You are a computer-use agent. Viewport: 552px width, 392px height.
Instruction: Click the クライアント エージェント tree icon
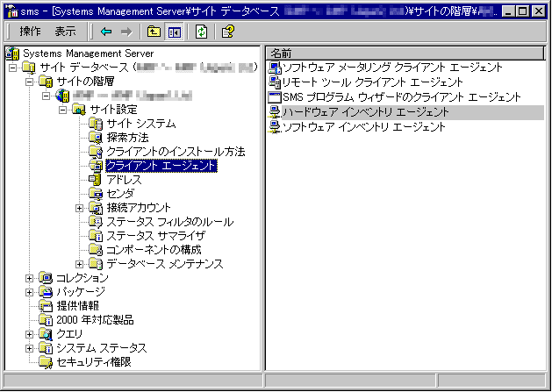click(96, 166)
